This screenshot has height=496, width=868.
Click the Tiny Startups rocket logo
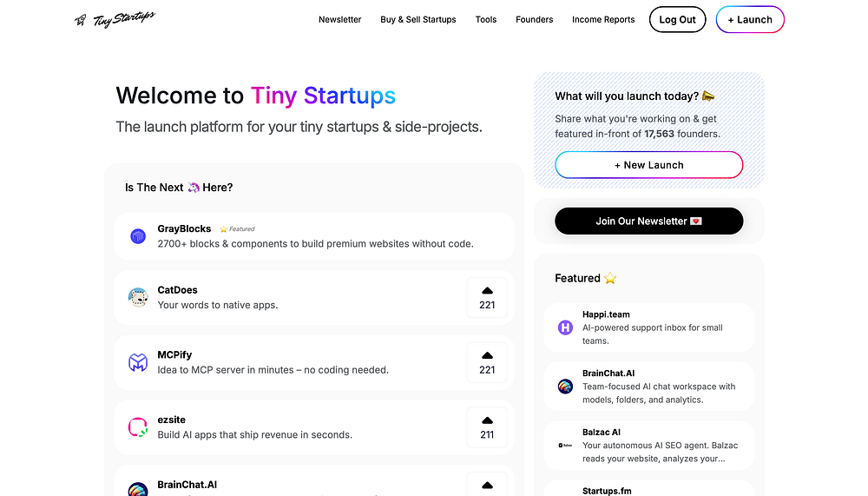click(115, 19)
